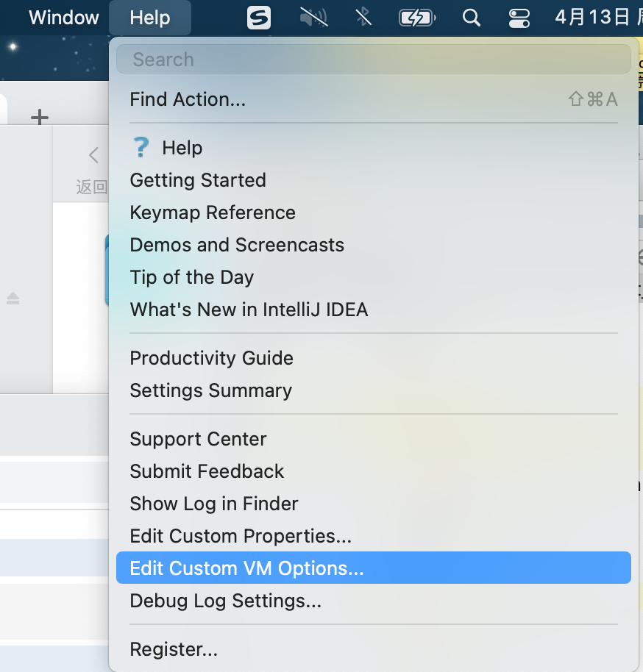Click Show Log in Finder
This screenshot has width=643, height=672.
click(214, 504)
